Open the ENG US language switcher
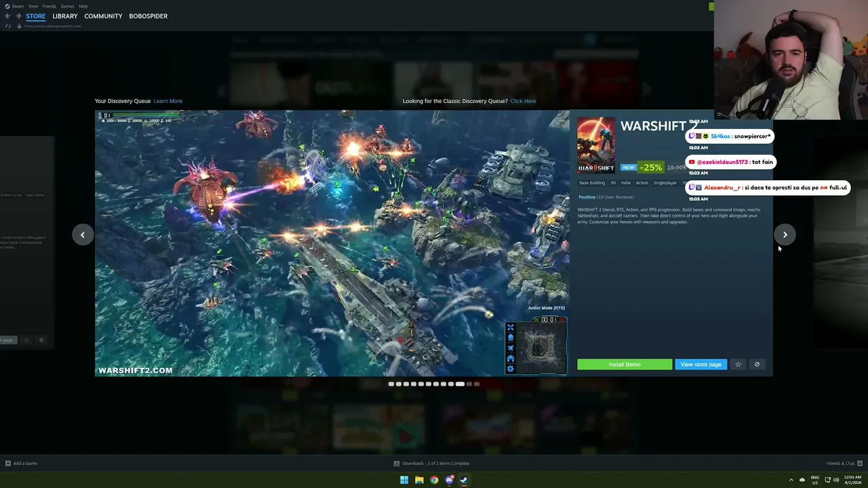 point(815,480)
